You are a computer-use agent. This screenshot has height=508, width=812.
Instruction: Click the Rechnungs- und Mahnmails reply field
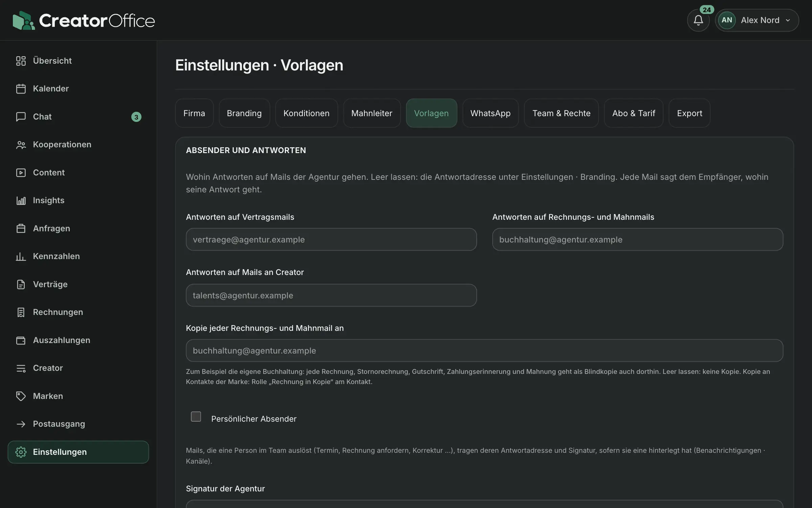click(637, 239)
